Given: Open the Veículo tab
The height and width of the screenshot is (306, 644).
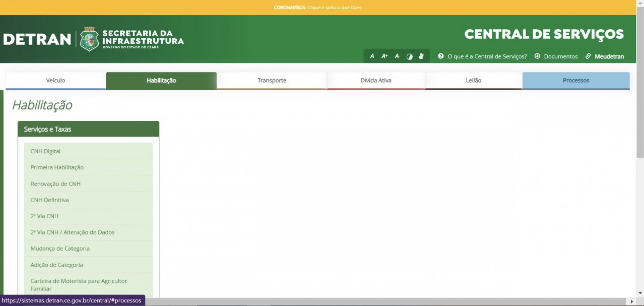Looking at the screenshot, I should [x=56, y=80].
